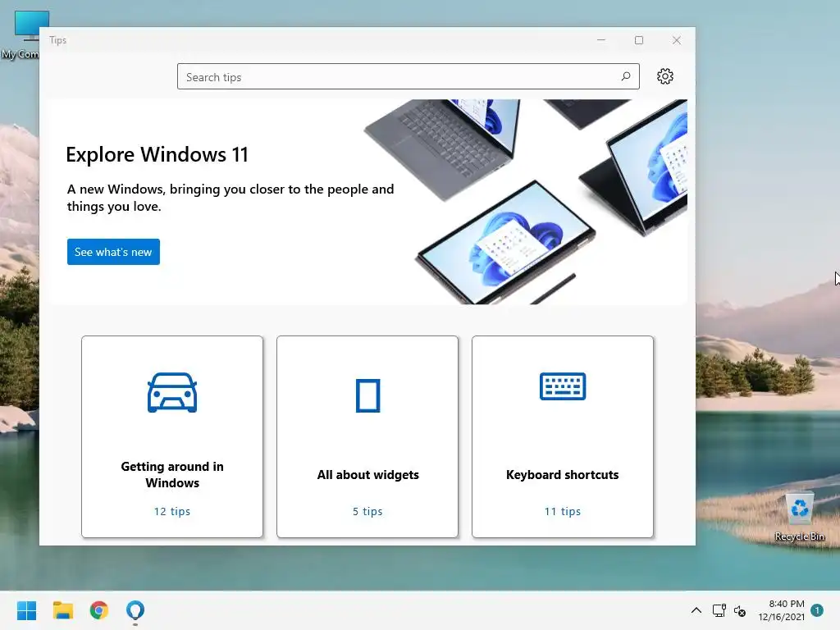The image size is (840, 630).
Task: Click the Tips lightbulb taskbar icon
Action: pyautogui.click(x=135, y=610)
